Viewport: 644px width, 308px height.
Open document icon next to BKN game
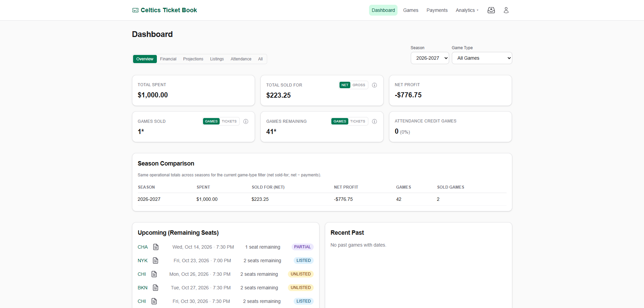tap(155, 288)
